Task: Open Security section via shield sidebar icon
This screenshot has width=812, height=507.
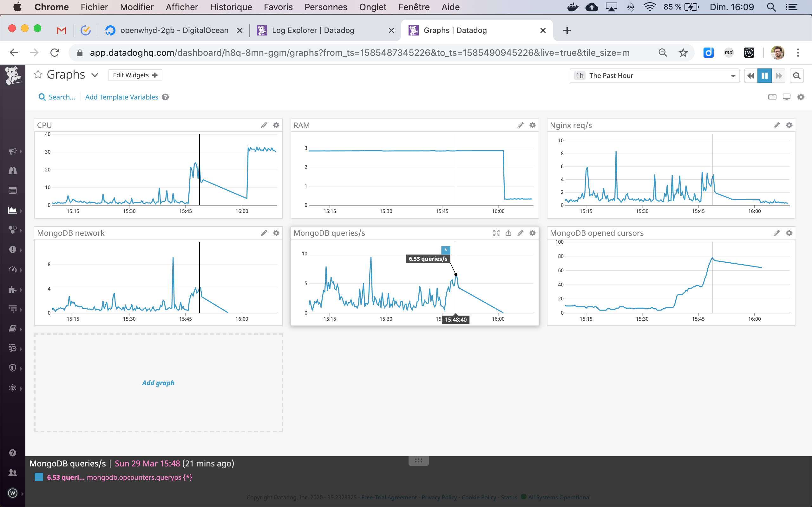Action: pyautogui.click(x=12, y=368)
